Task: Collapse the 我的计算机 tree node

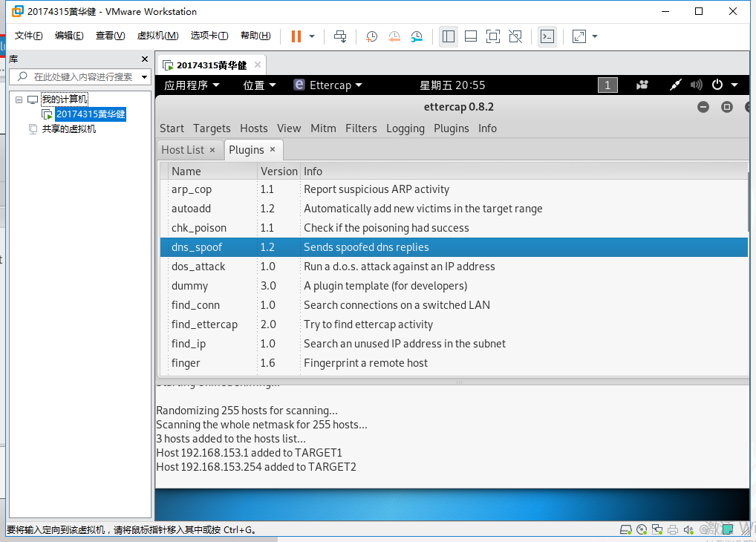Action: [19, 99]
